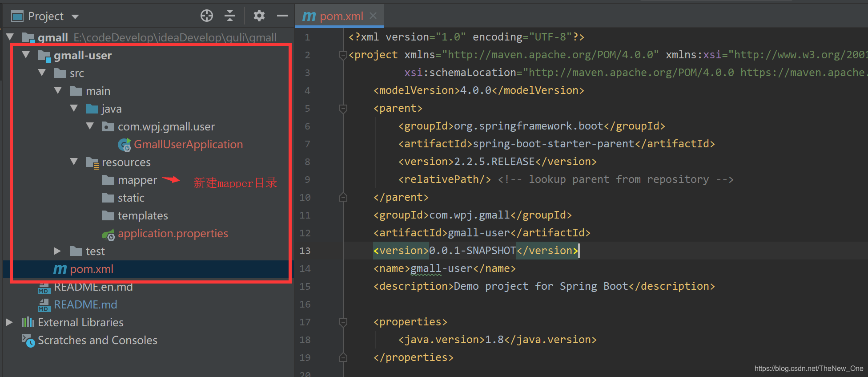Click the 0.0.1-SNAPSHOT version text
868x377 pixels.
click(472, 251)
